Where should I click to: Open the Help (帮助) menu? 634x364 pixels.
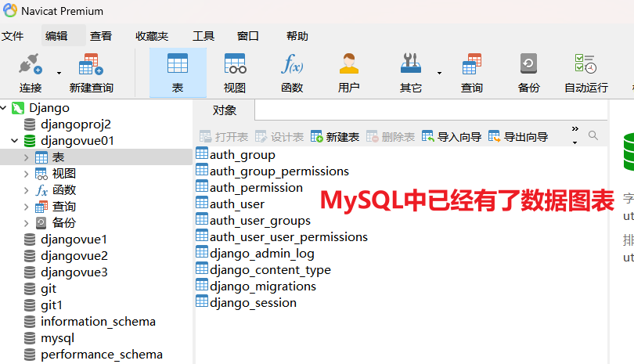point(297,36)
